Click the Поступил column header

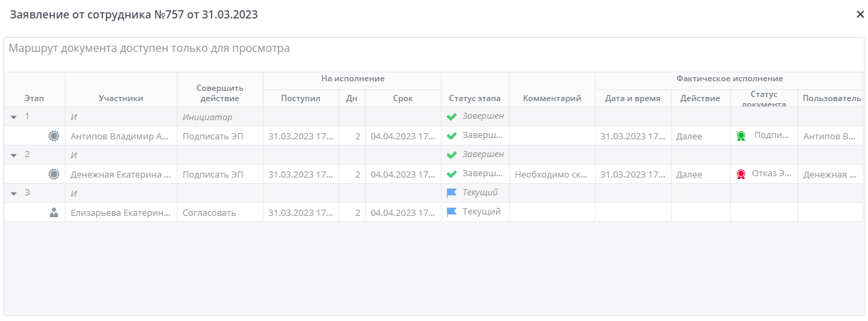click(301, 98)
